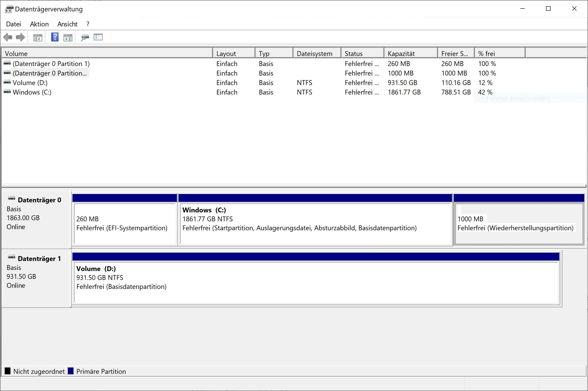This screenshot has width=588, height=391.
Task: Toggle the action pane toolbar icon
Action: point(68,38)
